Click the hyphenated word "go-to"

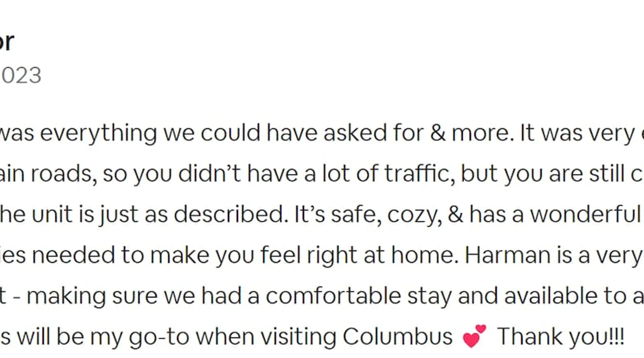[159, 338]
